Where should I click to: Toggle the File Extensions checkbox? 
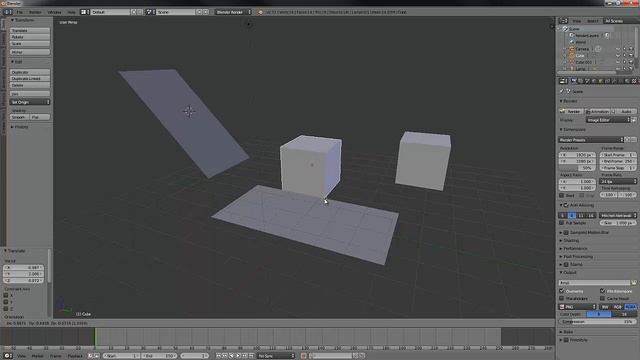(x=602, y=291)
